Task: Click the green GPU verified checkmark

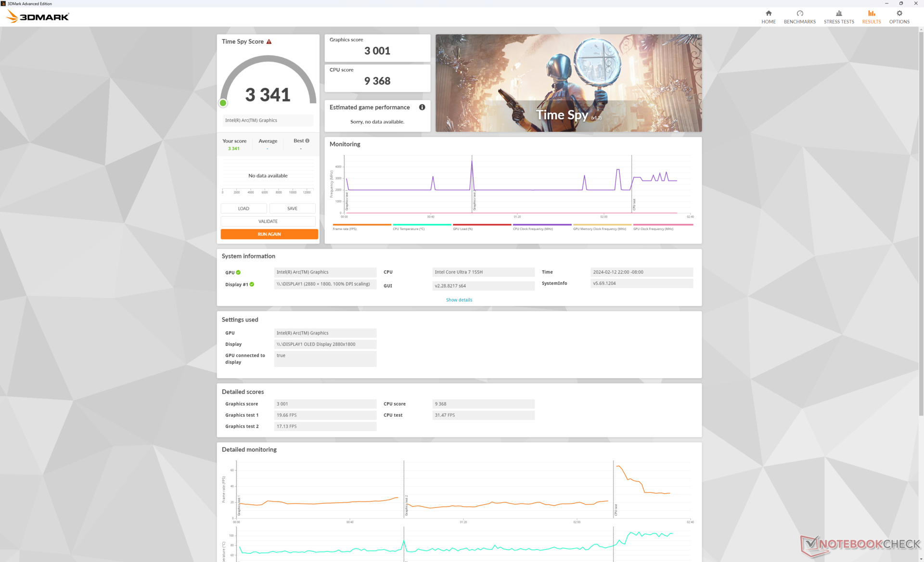Action: coord(238,273)
